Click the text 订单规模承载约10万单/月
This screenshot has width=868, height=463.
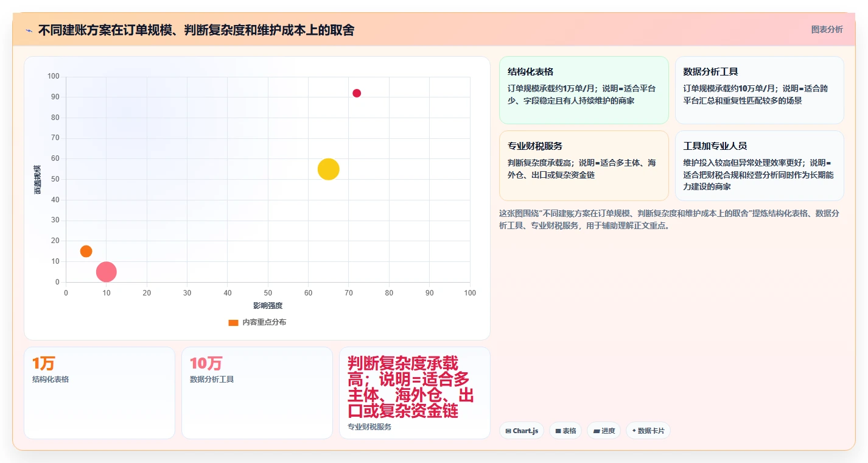click(x=729, y=89)
